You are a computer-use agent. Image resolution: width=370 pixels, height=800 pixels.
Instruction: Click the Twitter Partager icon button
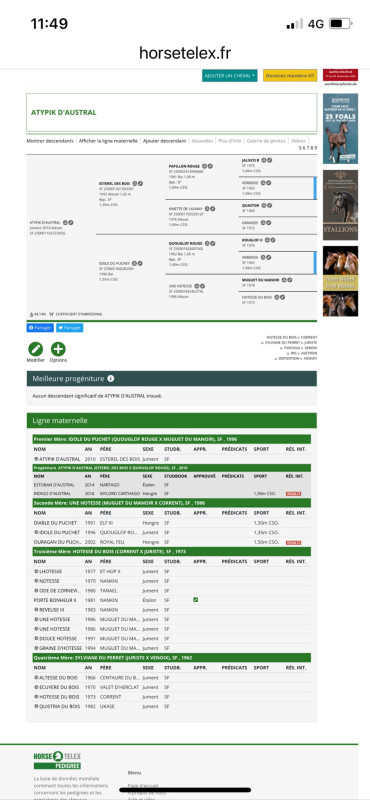69,328
